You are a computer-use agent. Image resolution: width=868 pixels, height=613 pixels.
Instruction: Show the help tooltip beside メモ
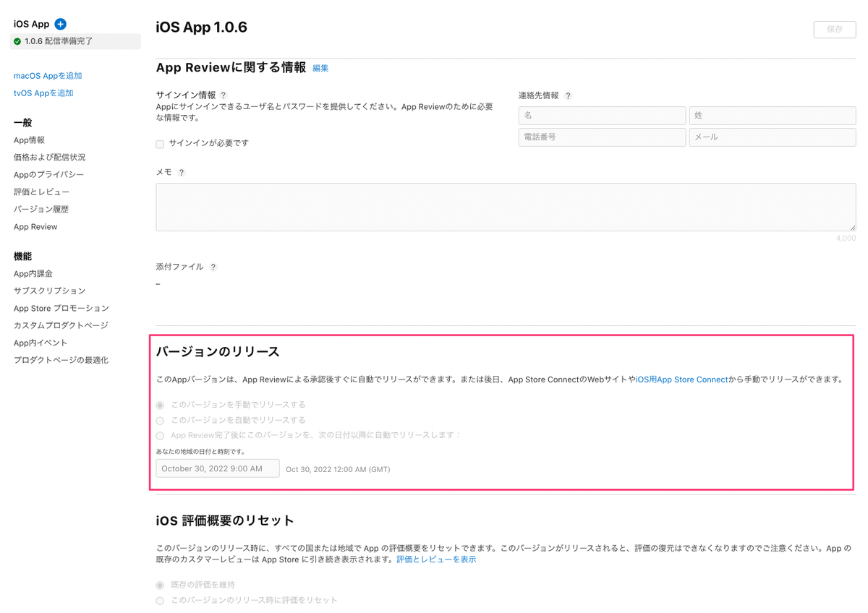coord(182,173)
